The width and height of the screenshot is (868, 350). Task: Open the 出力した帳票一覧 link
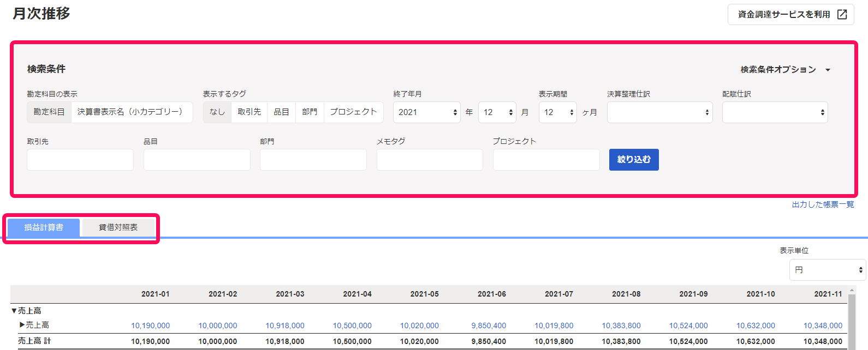(823, 204)
